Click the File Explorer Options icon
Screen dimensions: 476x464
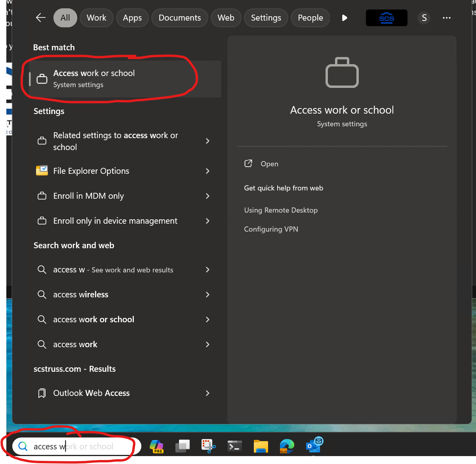[x=42, y=171]
